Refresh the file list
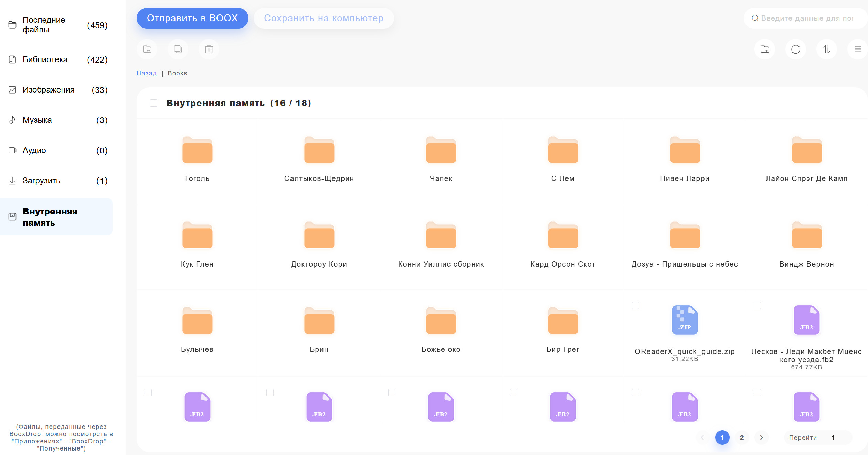 click(796, 49)
